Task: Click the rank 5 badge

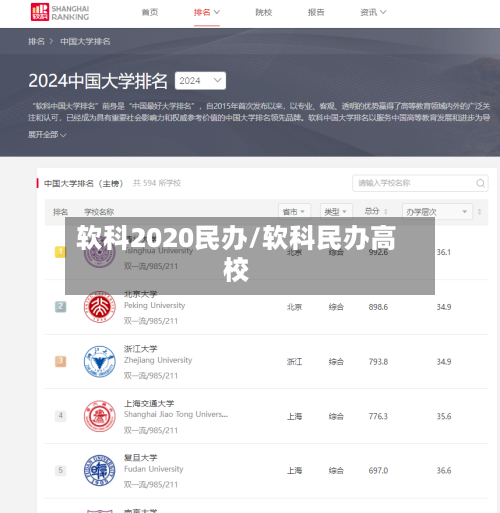Action: pos(60,470)
